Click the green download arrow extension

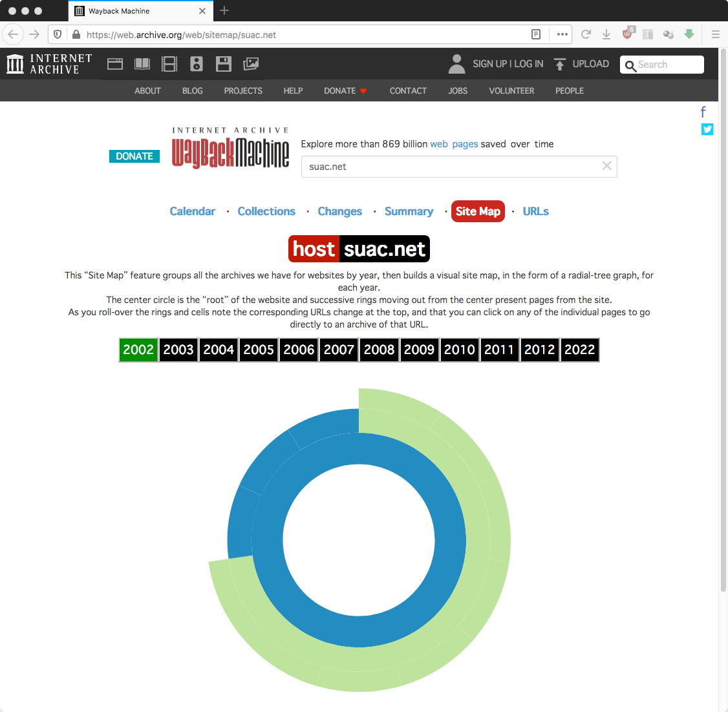tap(689, 34)
